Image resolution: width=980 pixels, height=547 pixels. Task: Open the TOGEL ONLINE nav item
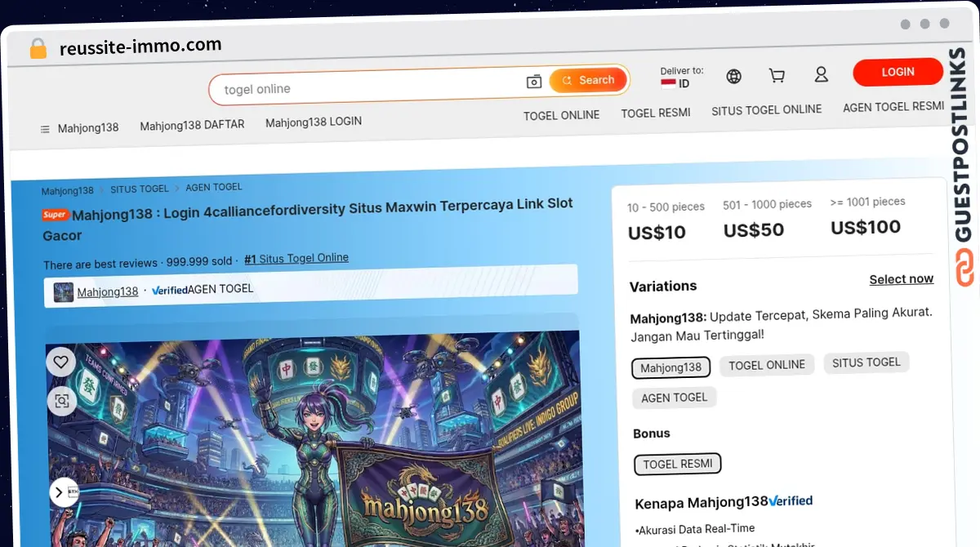pos(562,115)
